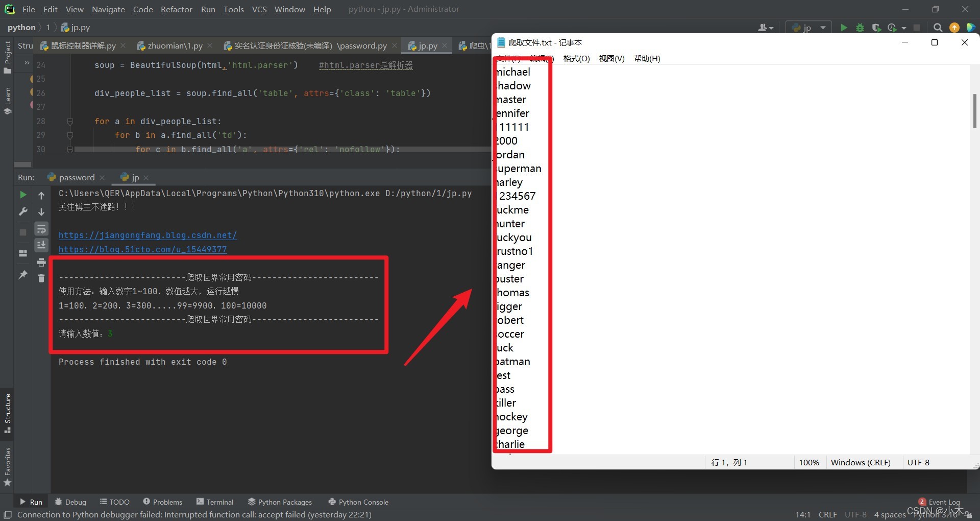This screenshot has height=521, width=980.
Task: Toggle the Structure tool window on left edge
Action: pos(7,413)
